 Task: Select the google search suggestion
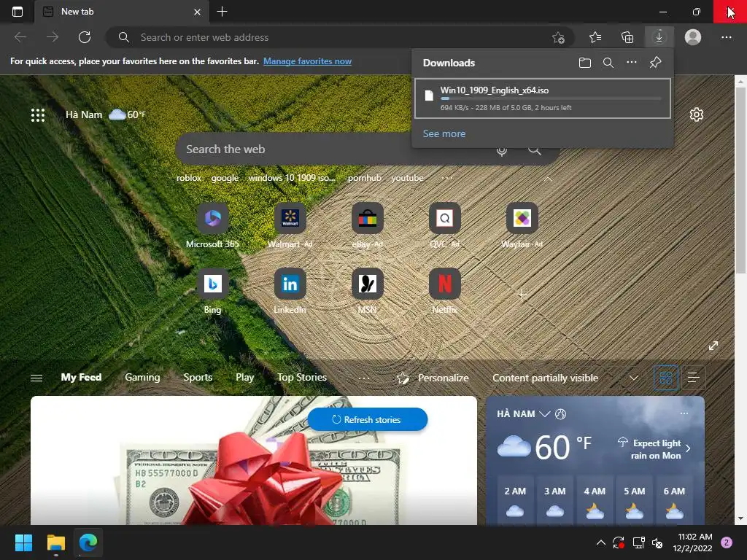pos(225,178)
